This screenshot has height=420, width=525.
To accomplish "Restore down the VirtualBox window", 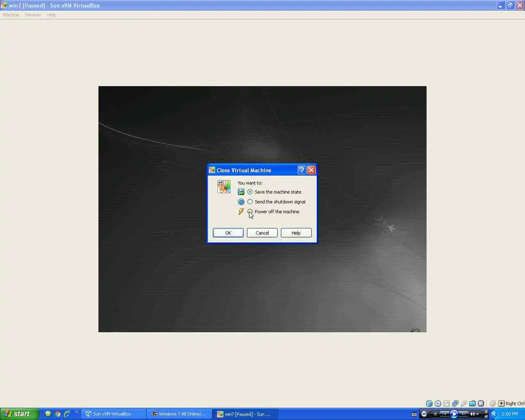I will coord(510,5).
